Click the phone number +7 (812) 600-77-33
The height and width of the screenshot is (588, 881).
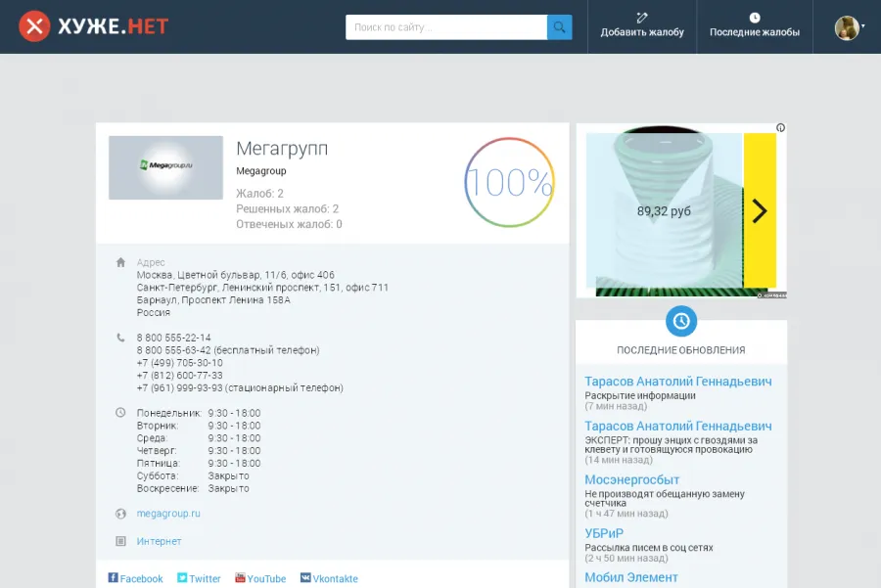[x=179, y=375]
